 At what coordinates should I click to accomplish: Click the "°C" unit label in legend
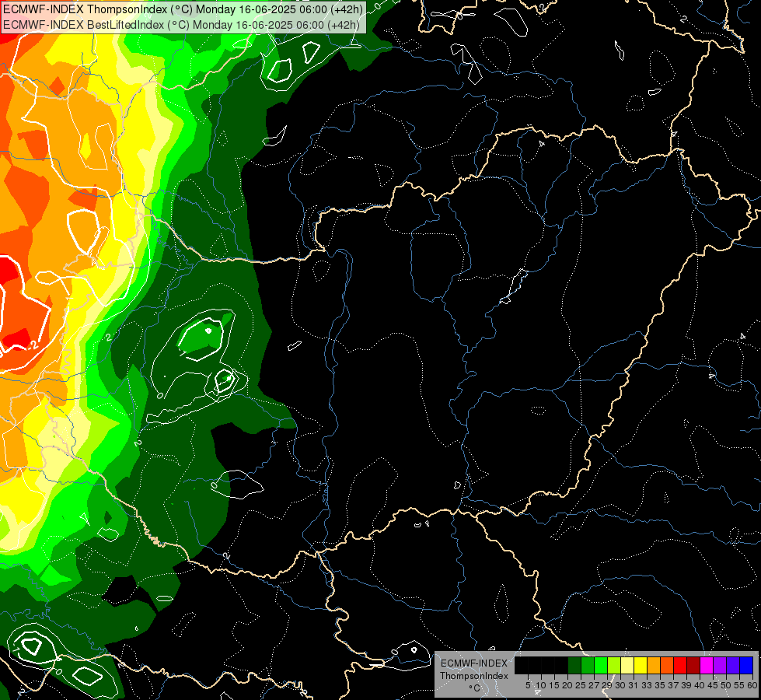pos(475,688)
